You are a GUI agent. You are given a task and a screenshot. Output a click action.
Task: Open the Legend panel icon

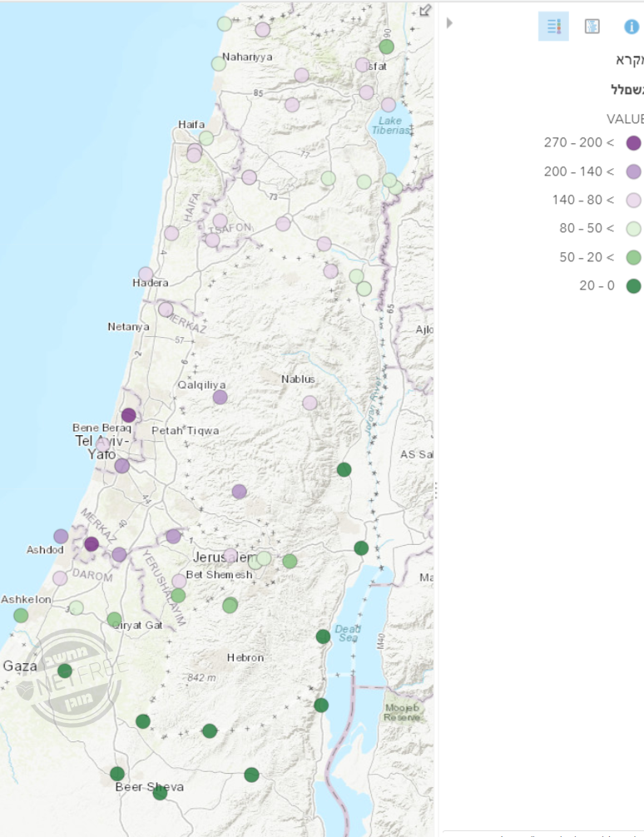(553, 27)
